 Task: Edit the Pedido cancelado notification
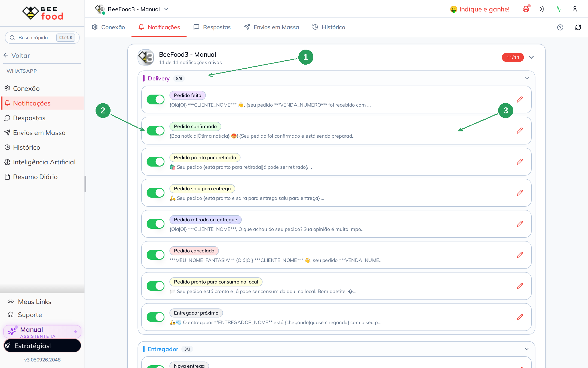click(x=520, y=255)
